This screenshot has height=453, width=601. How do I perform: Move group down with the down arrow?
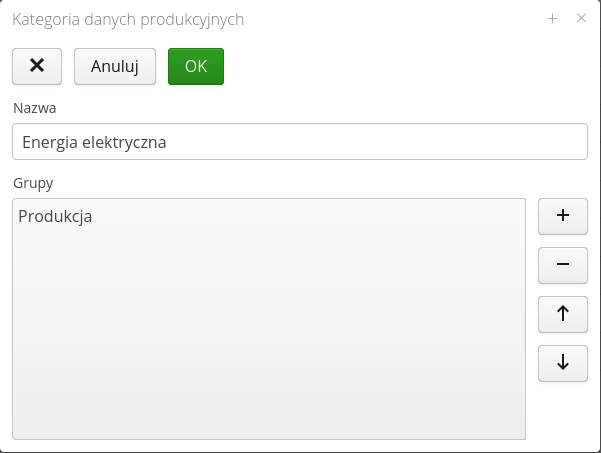click(x=562, y=362)
